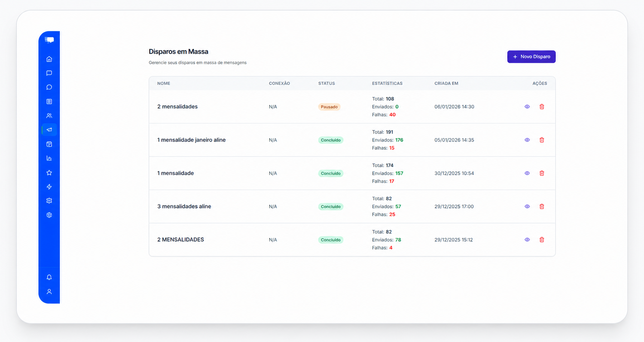This screenshot has width=644, height=342.
Task: View details of 1 mensalidade janeiro aline
Action: 527,140
